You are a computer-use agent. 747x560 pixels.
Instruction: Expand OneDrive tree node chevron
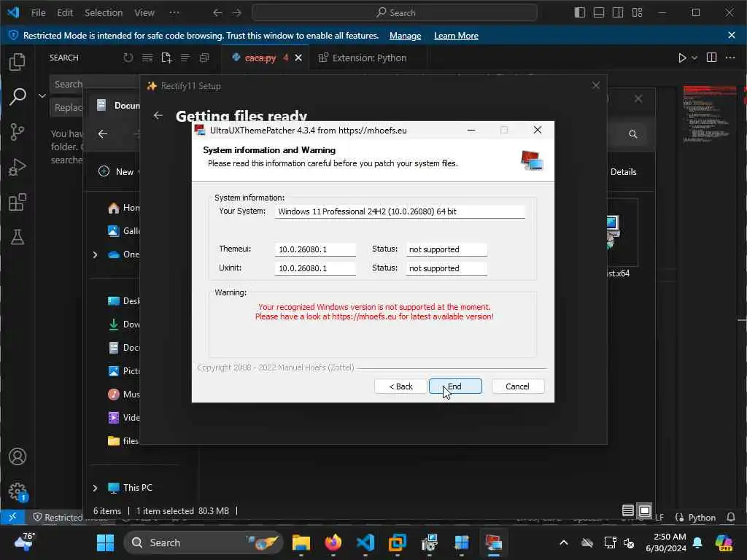(x=95, y=254)
